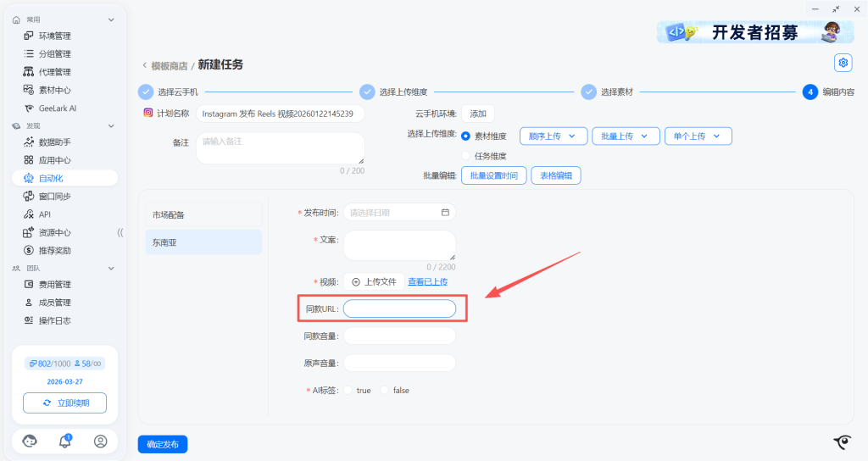Click the 同款URL input field
This screenshot has height=461, width=868.
tap(399, 309)
